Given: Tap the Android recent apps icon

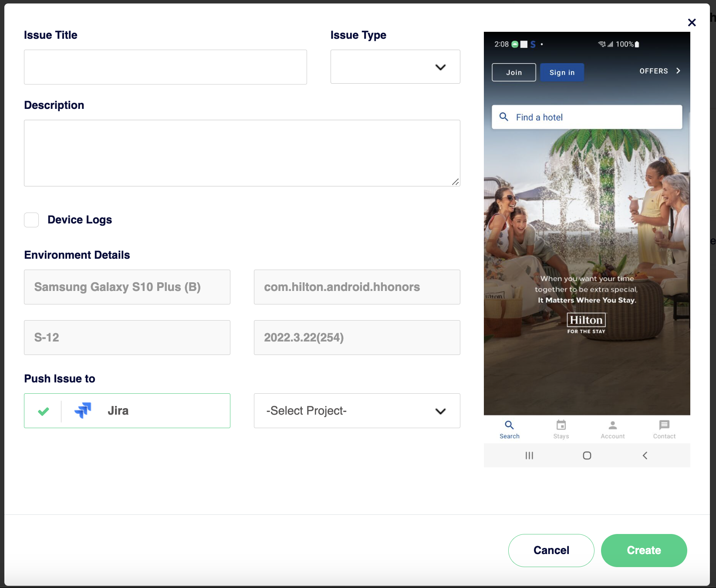Looking at the screenshot, I should 529,456.
